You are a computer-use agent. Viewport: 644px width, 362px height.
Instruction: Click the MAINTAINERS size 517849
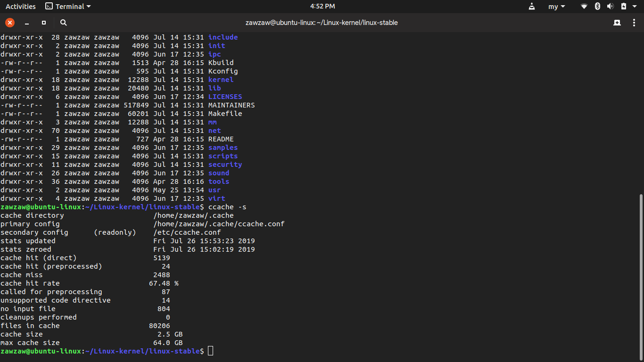point(136,105)
